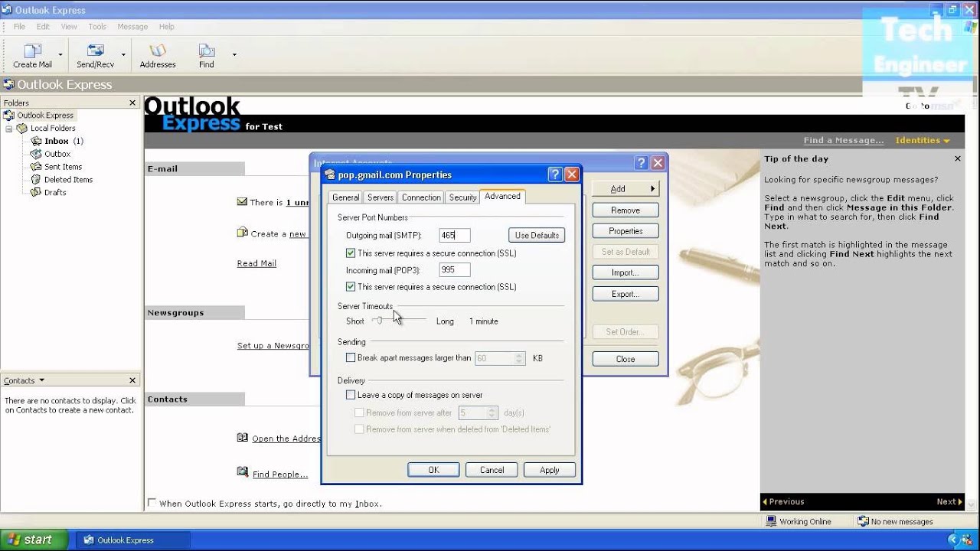Expand the Find dropdown arrow

(x=234, y=55)
